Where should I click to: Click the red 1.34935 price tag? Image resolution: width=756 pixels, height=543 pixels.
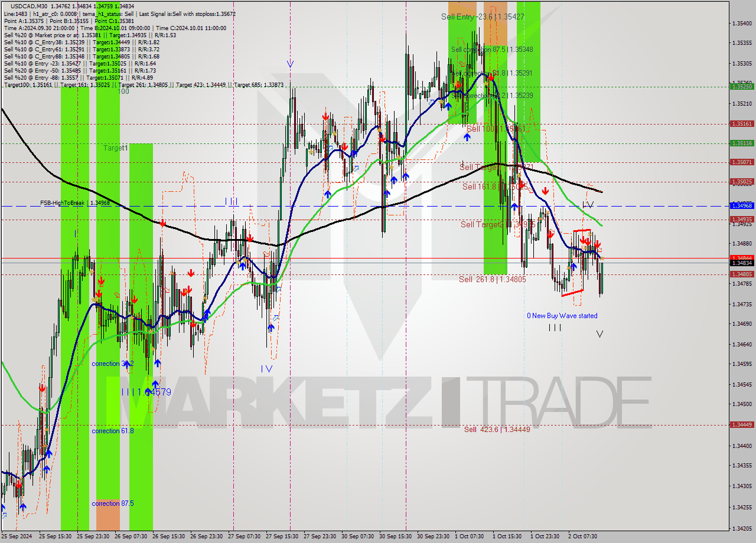(742, 220)
